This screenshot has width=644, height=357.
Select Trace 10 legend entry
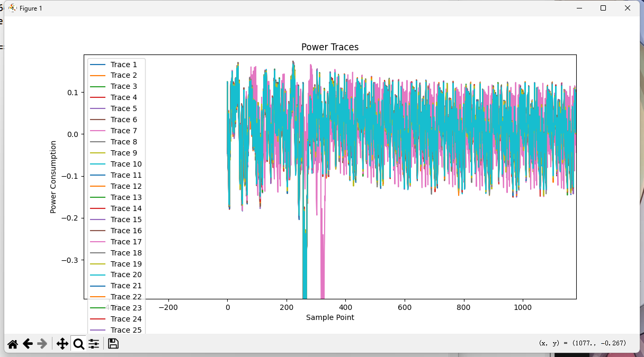tap(126, 164)
